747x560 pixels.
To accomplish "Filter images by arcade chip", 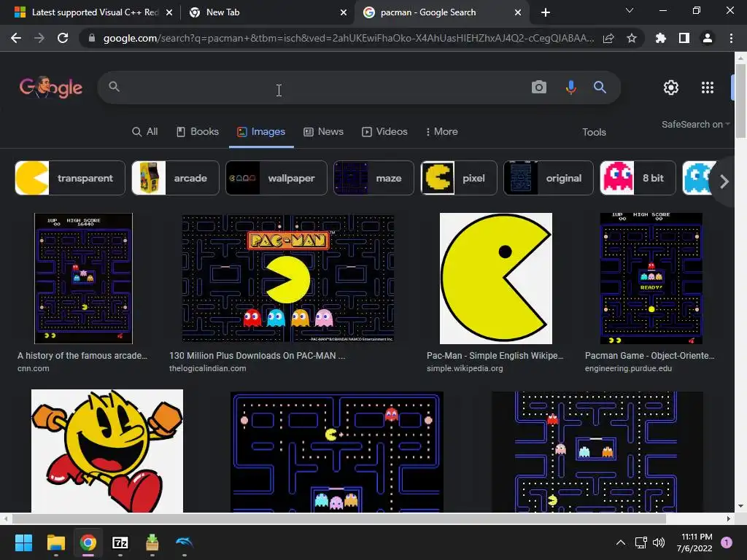I will pos(175,178).
